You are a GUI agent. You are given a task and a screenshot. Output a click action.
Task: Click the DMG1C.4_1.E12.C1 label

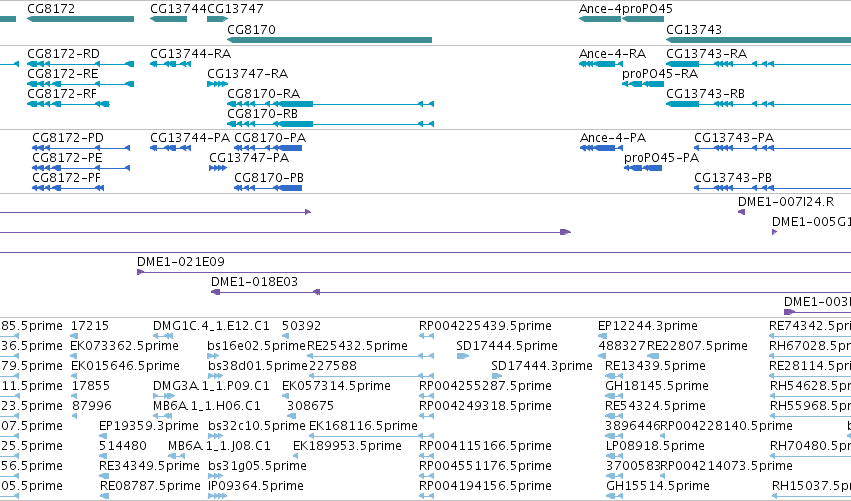tap(211, 326)
